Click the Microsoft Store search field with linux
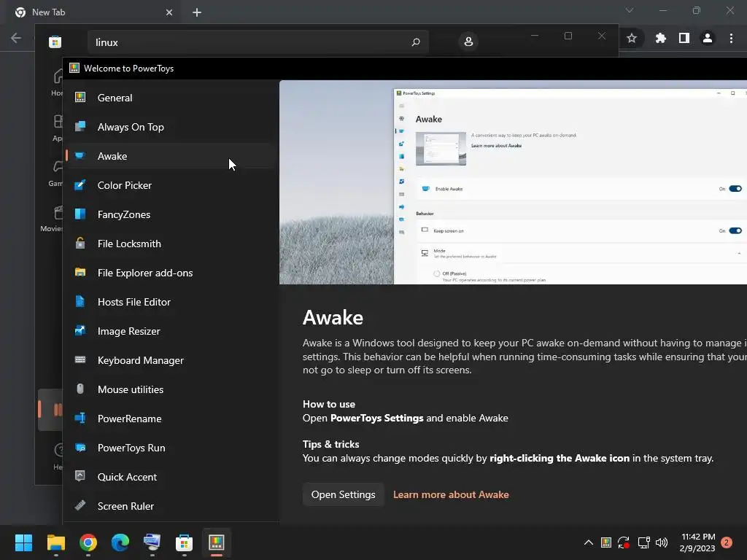This screenshot has height=560, width=747. point(258,42)
